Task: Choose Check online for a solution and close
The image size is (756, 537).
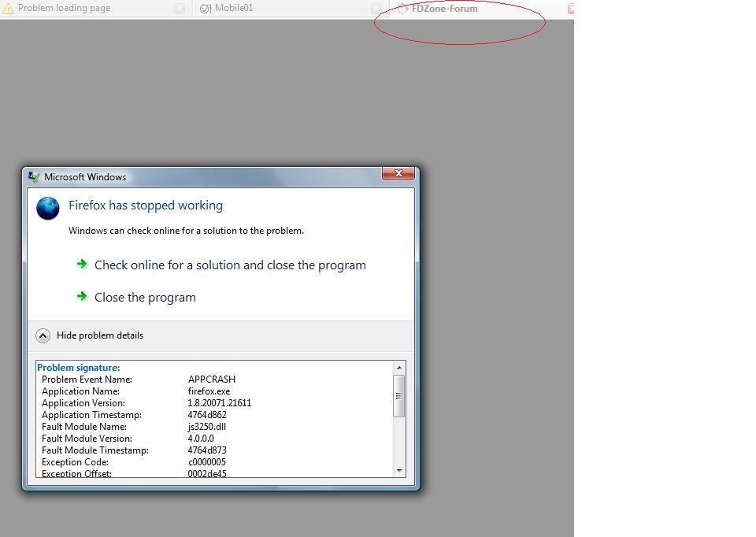Action: (230, 265)
